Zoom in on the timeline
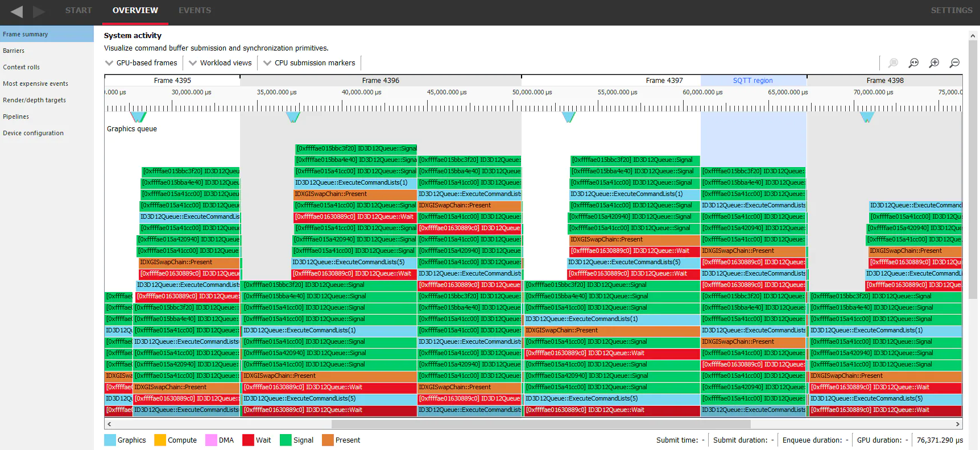This screenshot has height=450, width=980. (934, 63)
